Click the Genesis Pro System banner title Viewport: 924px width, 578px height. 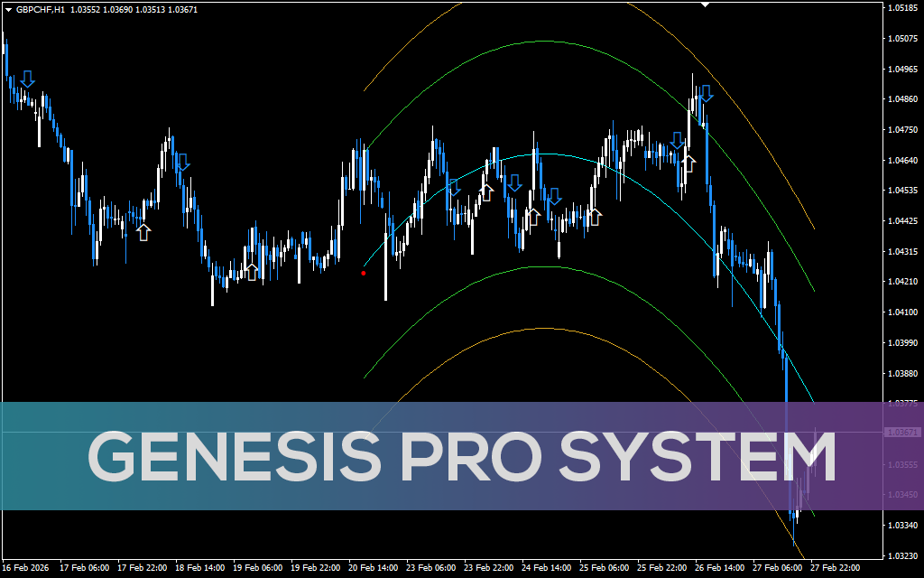461,458
